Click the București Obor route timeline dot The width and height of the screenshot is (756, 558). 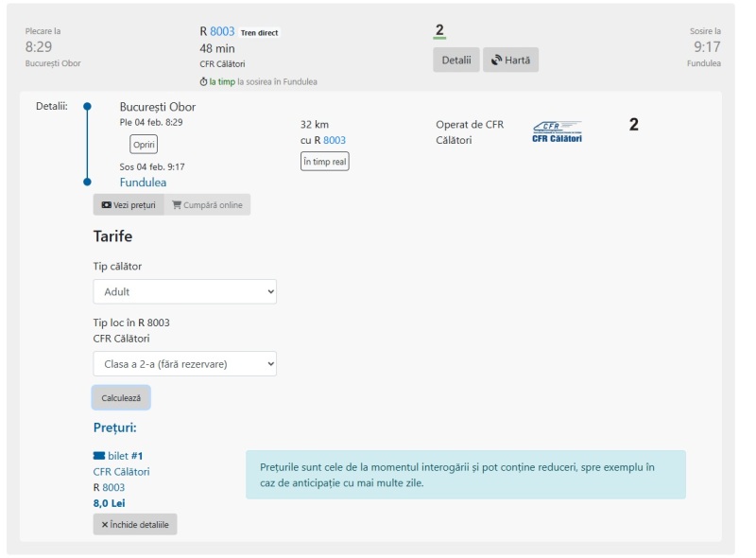[x=87, y=107]
